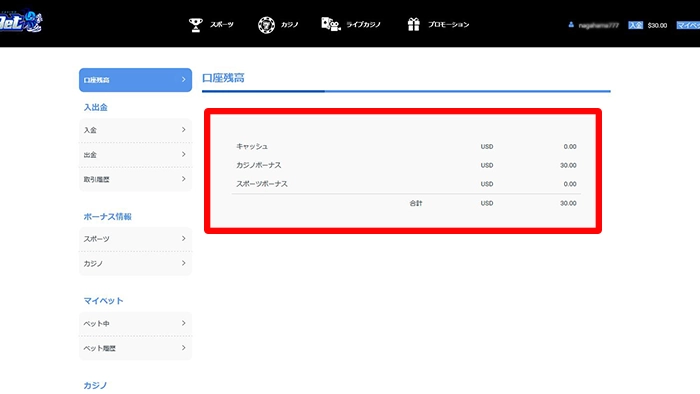Select 口座残高 in the sidebar

click(135, 80)
